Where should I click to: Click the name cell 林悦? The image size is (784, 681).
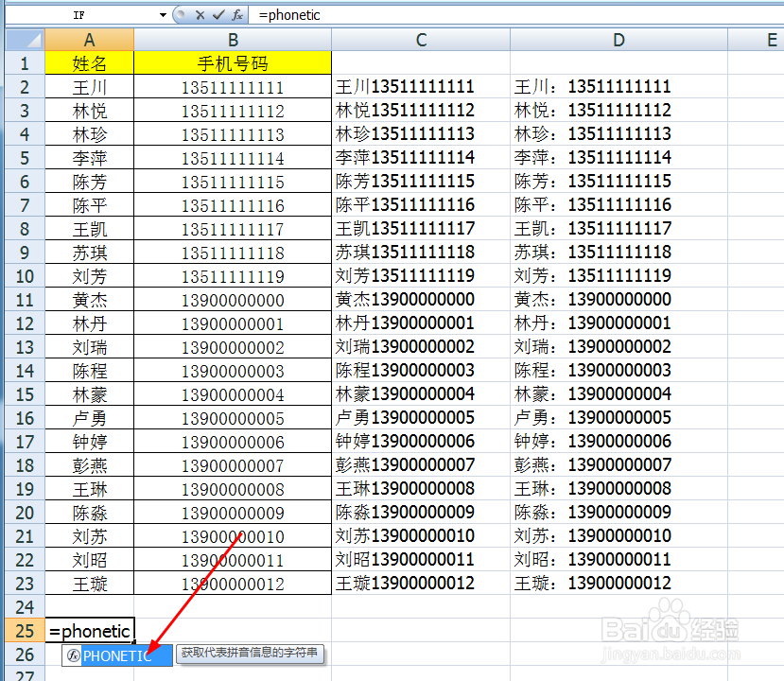click(90, 111)
